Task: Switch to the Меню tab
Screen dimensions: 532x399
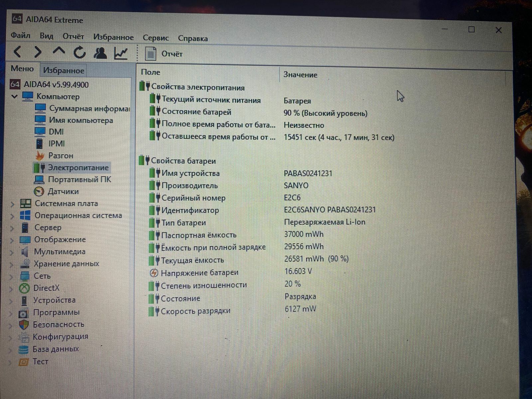Action: [x=22, y=68]
